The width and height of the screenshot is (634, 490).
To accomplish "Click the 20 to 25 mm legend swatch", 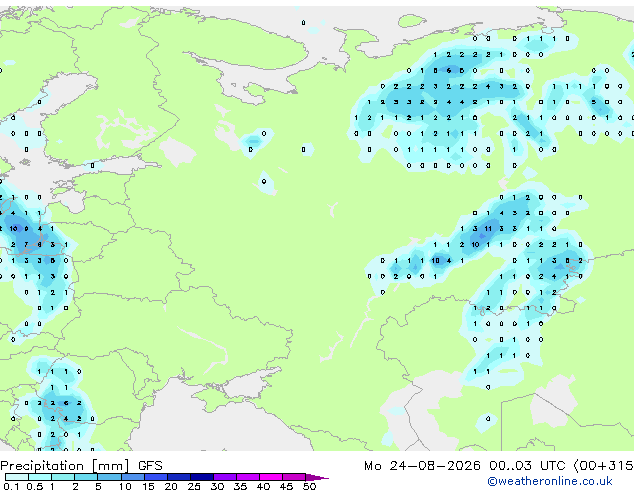I will (x=179, y=477).
